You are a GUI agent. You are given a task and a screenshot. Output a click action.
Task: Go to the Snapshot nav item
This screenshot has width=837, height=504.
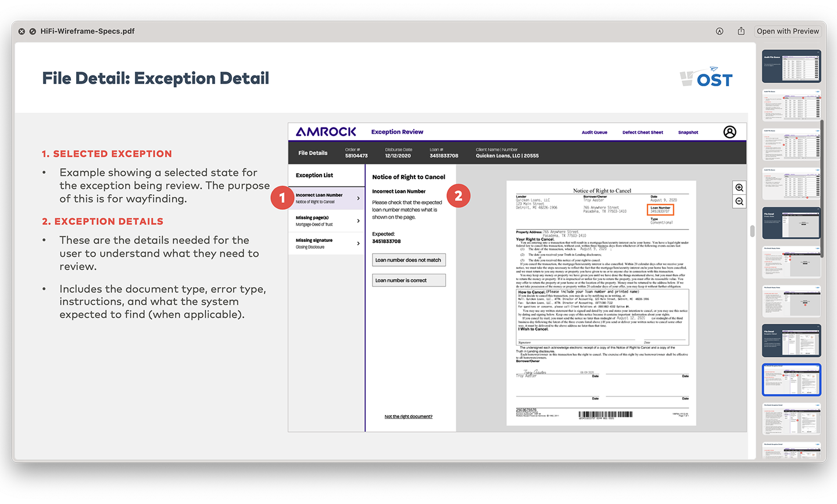(688, 133)
